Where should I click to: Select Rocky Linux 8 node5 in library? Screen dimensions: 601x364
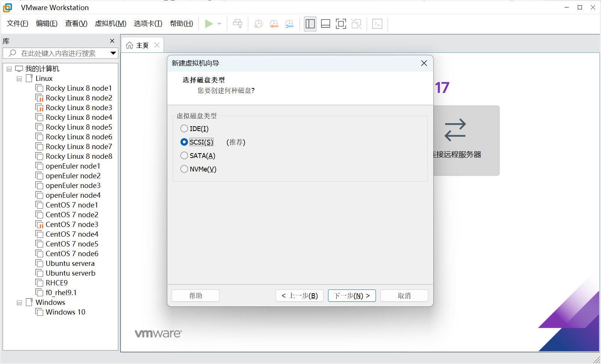79,127
